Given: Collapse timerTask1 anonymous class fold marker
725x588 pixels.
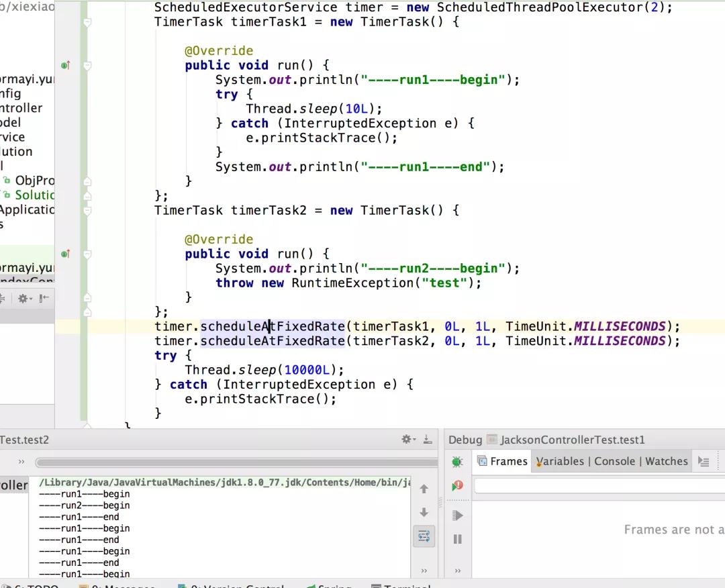Looking at the screenshot, I should click(87, 22).
